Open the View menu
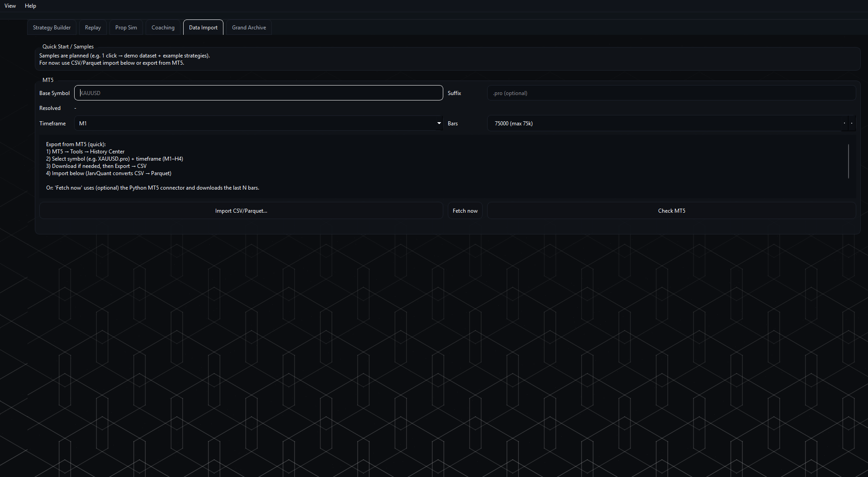 pyautogui.click(x=10, y=6)
